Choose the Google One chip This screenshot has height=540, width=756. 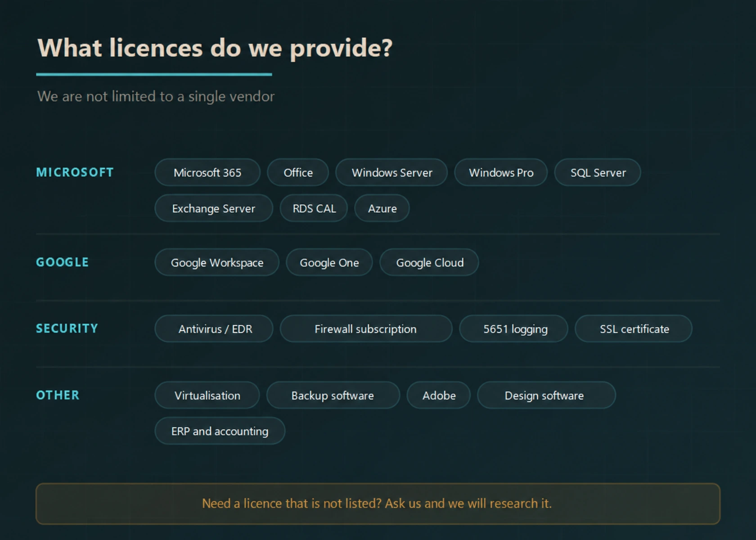click(329, 262)
